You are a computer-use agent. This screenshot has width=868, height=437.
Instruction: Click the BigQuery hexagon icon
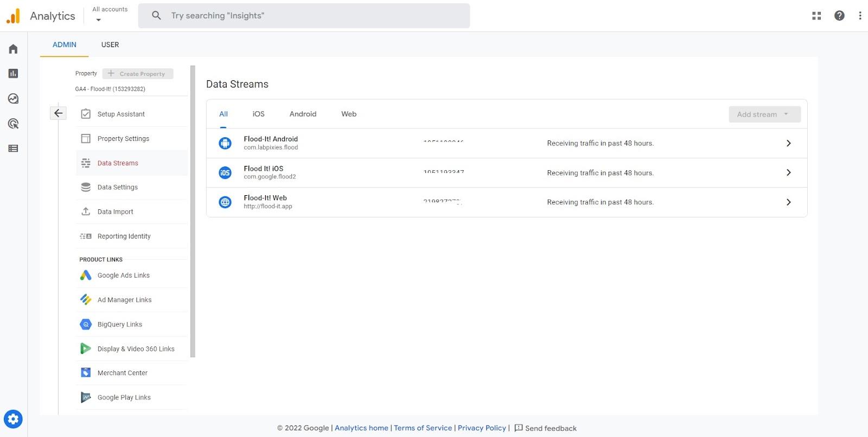point(86,324)
